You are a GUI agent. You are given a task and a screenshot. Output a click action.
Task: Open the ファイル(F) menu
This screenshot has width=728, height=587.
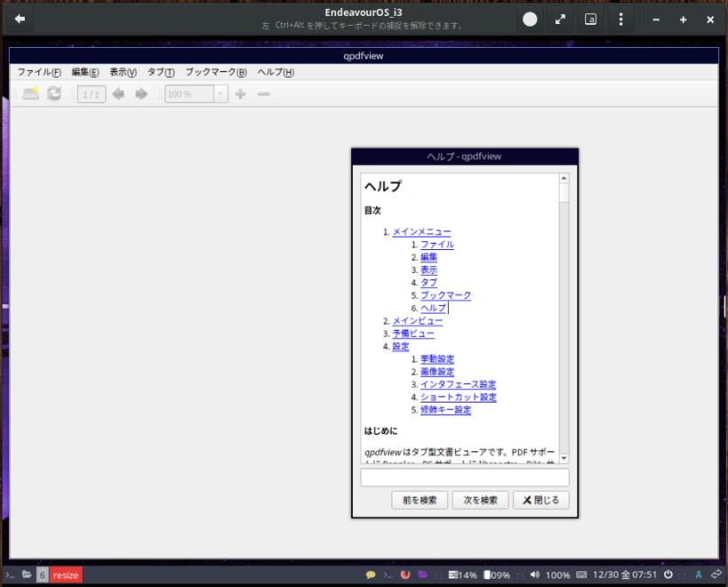[40, 72]
